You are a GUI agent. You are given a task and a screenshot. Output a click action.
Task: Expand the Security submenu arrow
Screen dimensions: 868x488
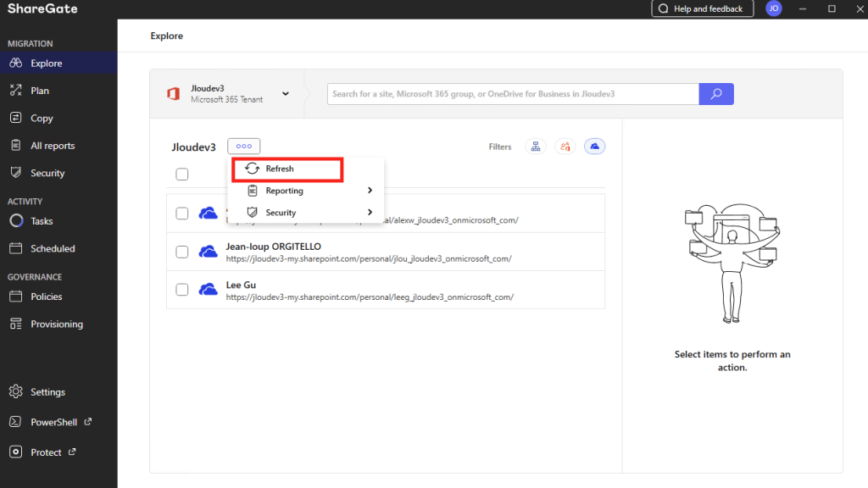370,213
